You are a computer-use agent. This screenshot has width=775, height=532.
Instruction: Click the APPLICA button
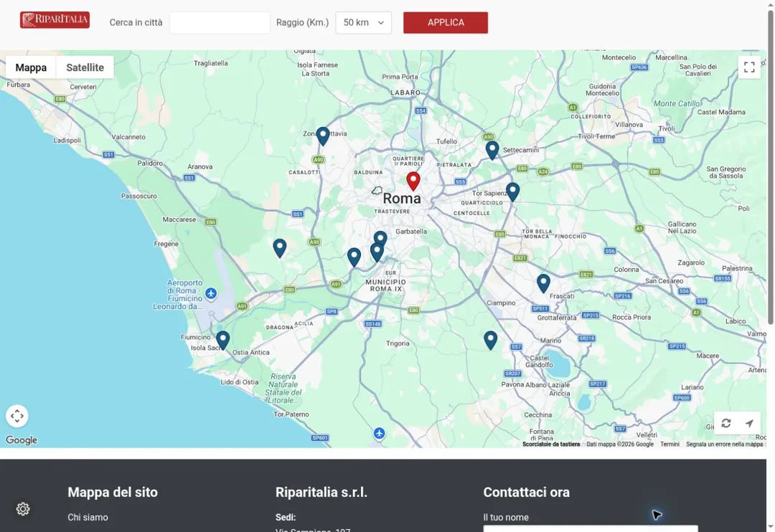[446, 23]
